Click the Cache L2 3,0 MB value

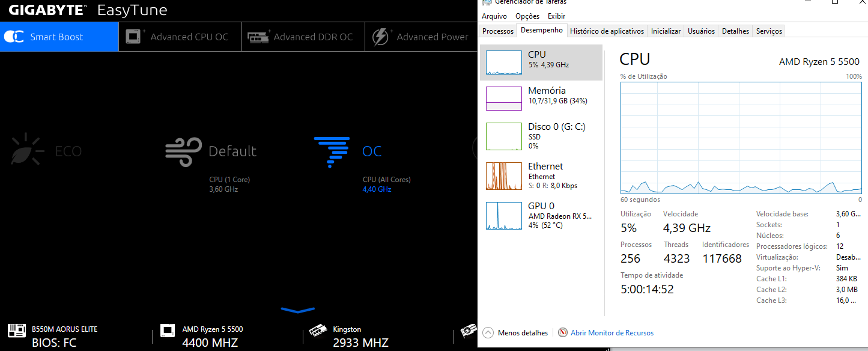[847, 290]
